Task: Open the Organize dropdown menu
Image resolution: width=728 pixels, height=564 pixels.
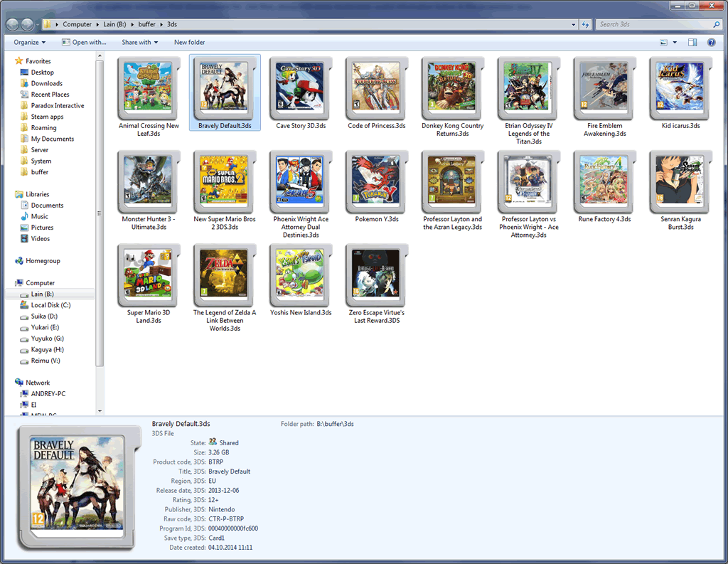Action: (x=30, y=42)
